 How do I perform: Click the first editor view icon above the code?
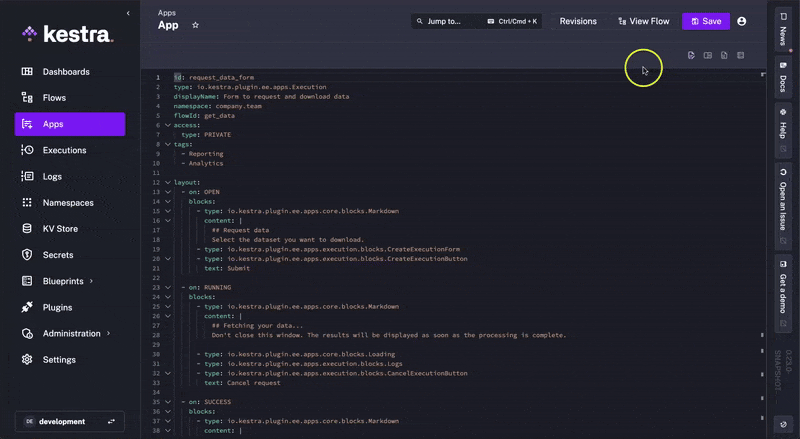pos(691,55)
